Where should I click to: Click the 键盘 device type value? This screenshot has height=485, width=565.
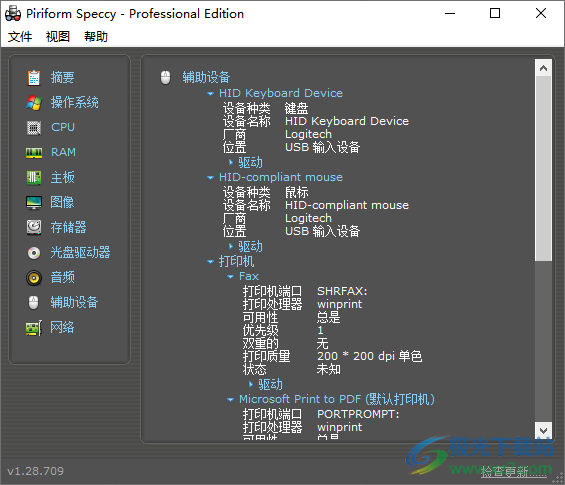click(x=297, y=108)
